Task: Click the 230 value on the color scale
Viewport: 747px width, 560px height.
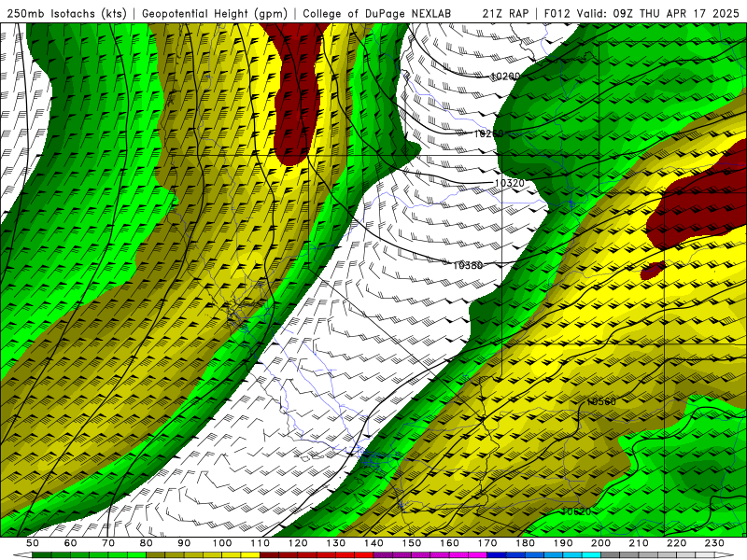Action: click(x=714, y=543)
